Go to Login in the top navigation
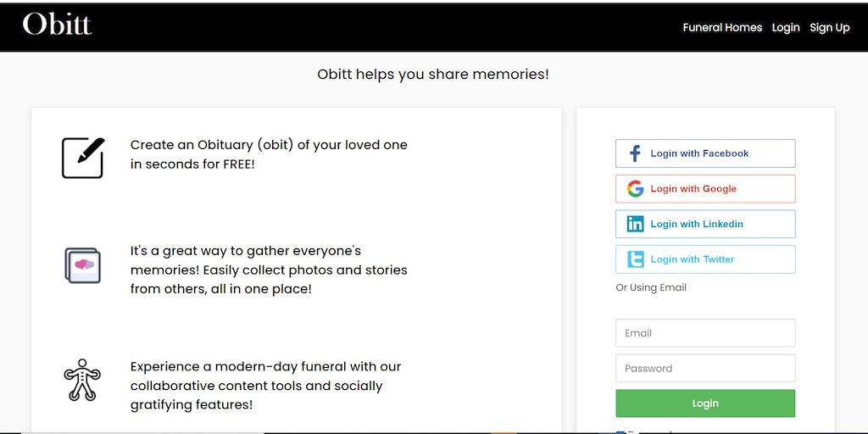Viewport: 868px width, 434px height. point(785,27)
